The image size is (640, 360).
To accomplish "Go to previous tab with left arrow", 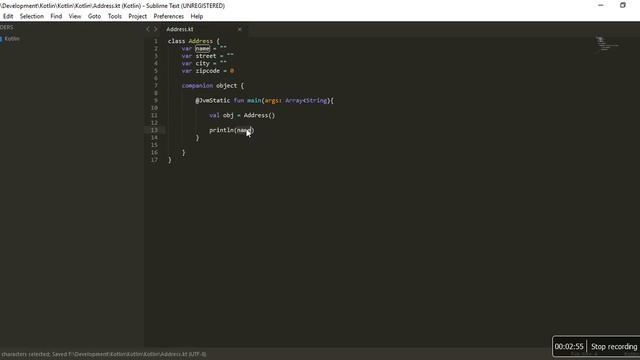I will 148,29.
